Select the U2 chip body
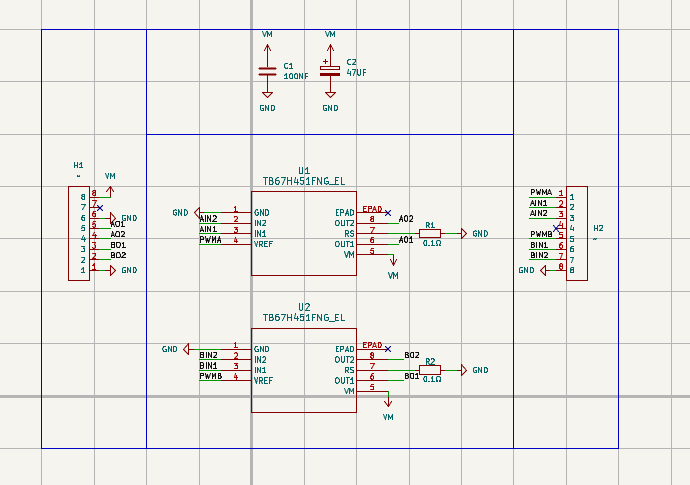Screen dimensions: 690x485 [304, 370]
